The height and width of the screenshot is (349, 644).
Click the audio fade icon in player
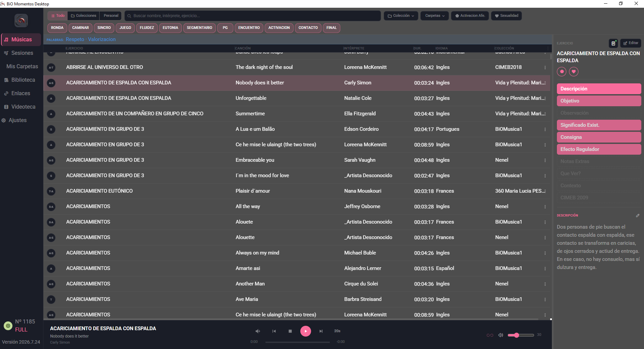pyautogui.click(x=258, y=331)
